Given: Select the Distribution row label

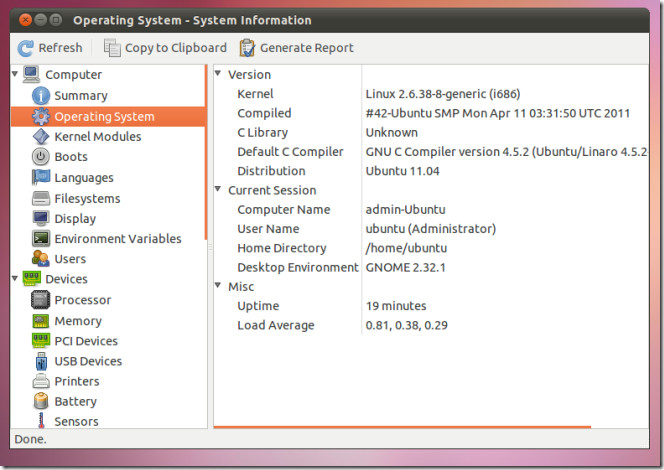Looking at the screenshot, I should [x=271, y=171].
